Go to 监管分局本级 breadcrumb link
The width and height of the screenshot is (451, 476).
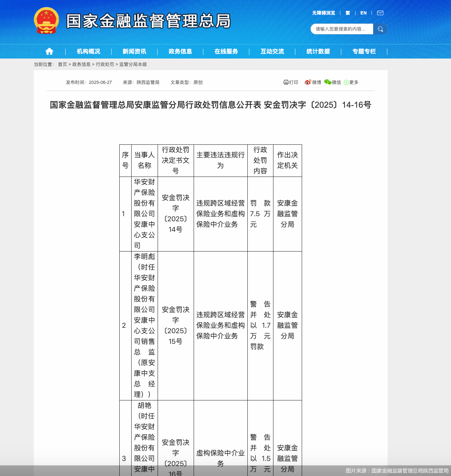coord(133,64)
